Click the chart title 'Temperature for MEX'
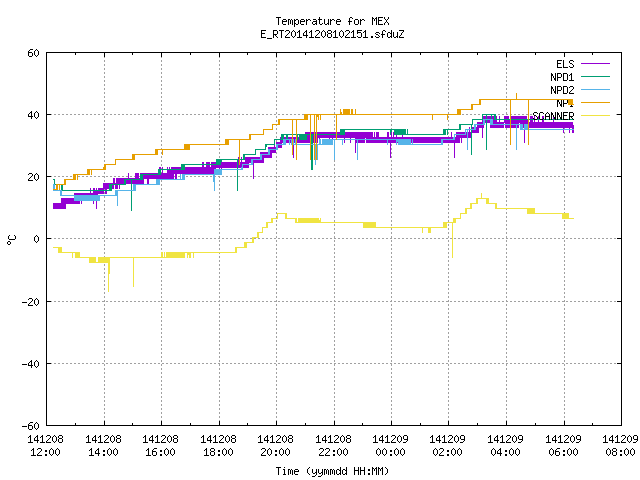The height and width of the screenshot is (480, 640). (332, 21)
